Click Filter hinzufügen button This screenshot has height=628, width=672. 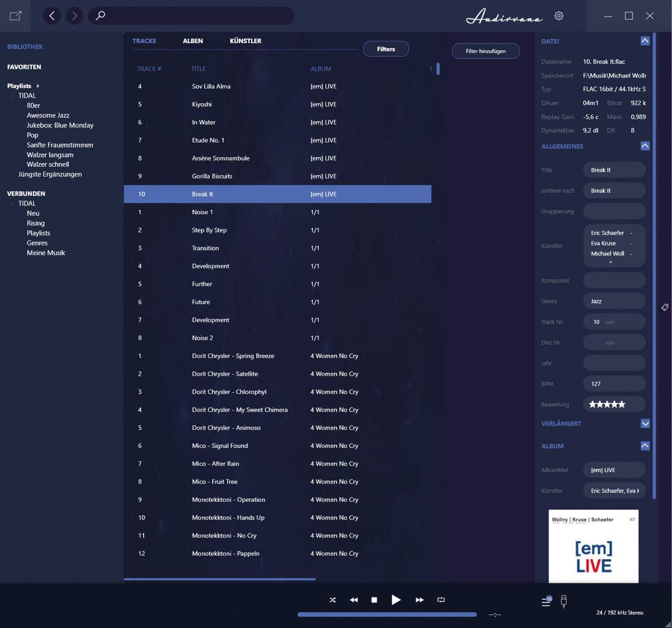pyautogui.click(x=486, y=51)
